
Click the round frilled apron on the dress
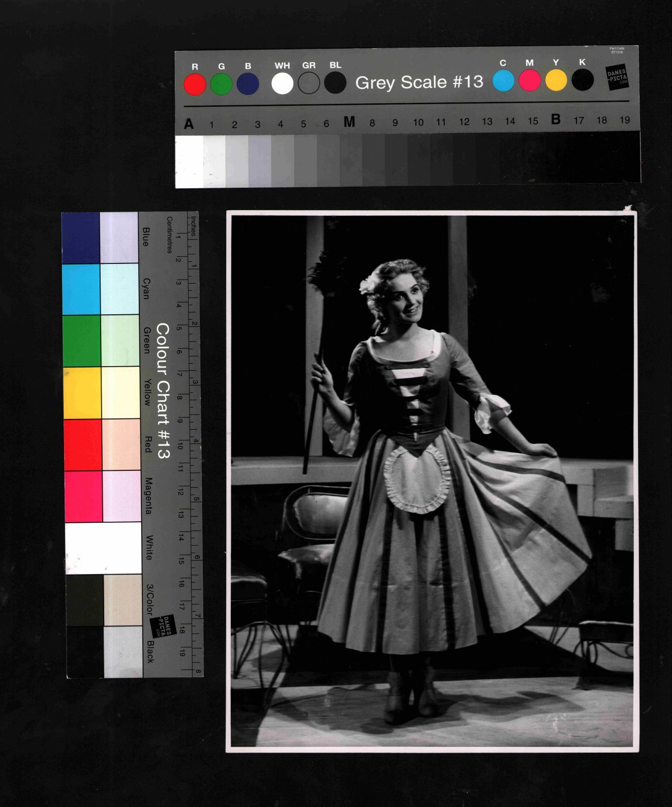coord(417,480)
